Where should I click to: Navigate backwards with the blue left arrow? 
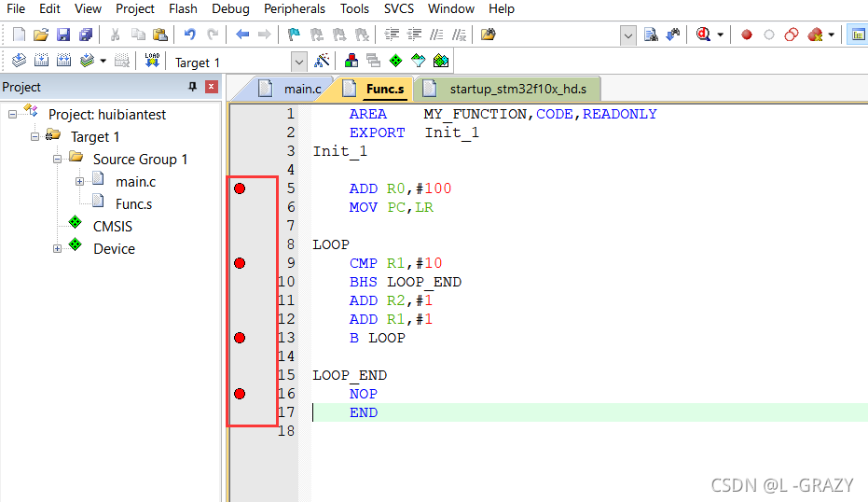pos(242,35)
